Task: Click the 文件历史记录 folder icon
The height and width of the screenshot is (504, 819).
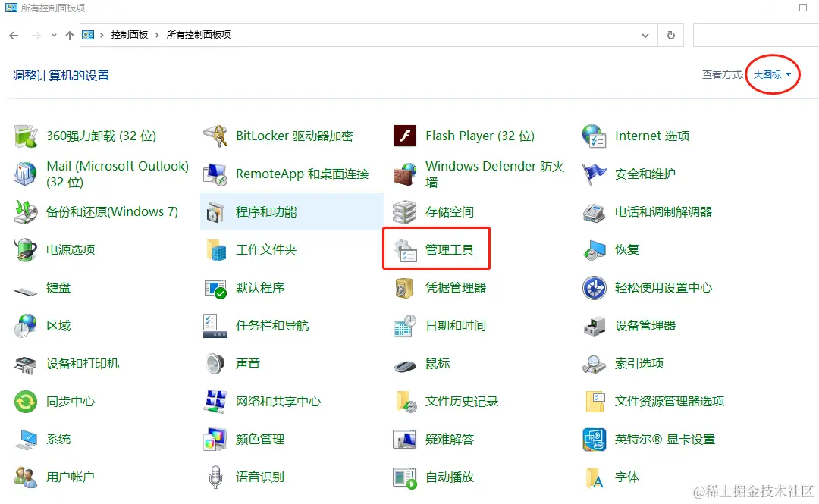Action: coord(406,402)
